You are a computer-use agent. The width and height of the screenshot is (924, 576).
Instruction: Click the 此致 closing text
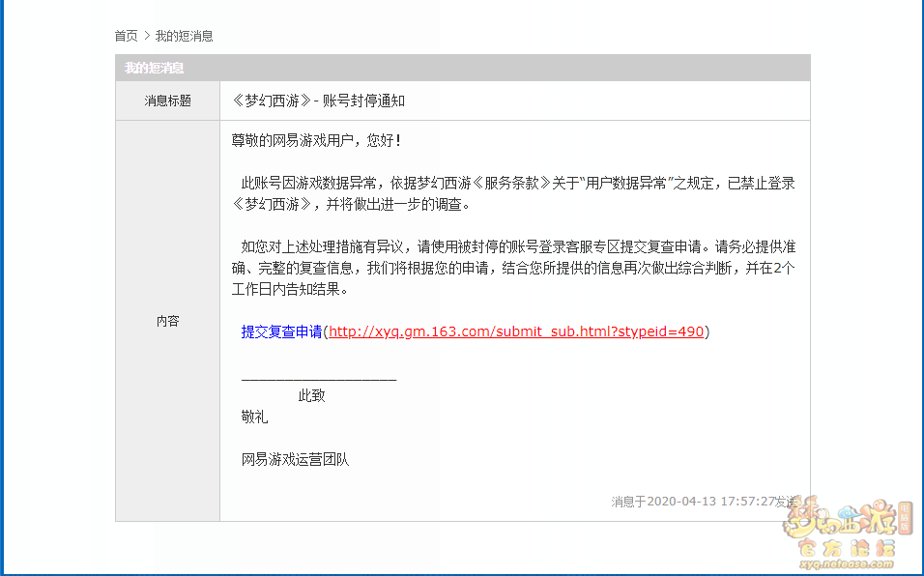[312, 396]
